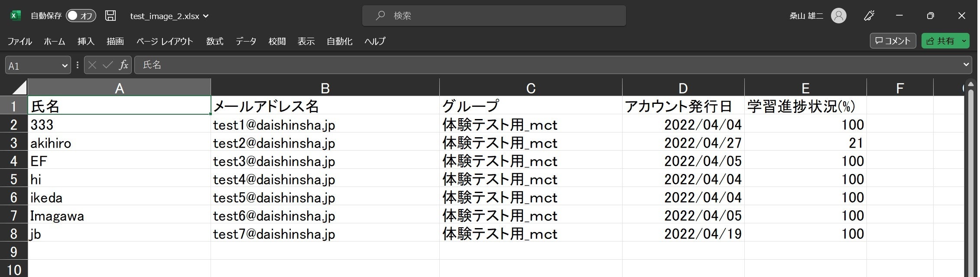Open the データ menu tab
Image resolution: width=980 pixels, height=277 pixels.
coord(246,42)
